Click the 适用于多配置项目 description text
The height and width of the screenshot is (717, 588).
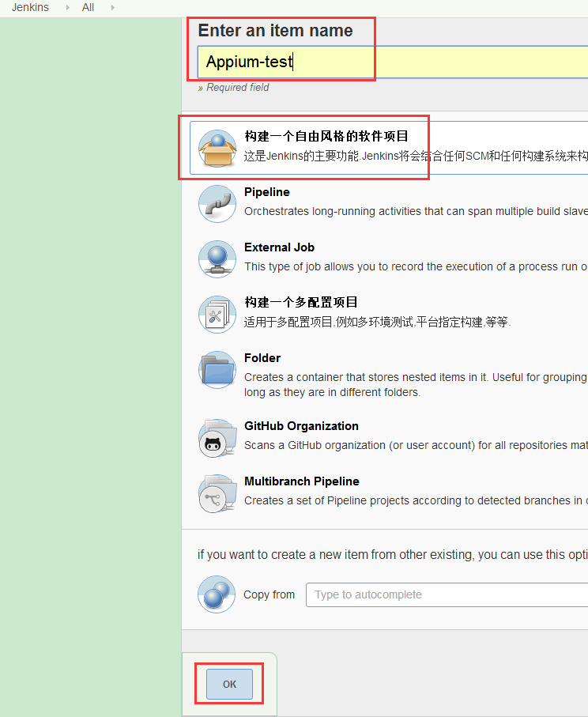[x=377, y=322]
